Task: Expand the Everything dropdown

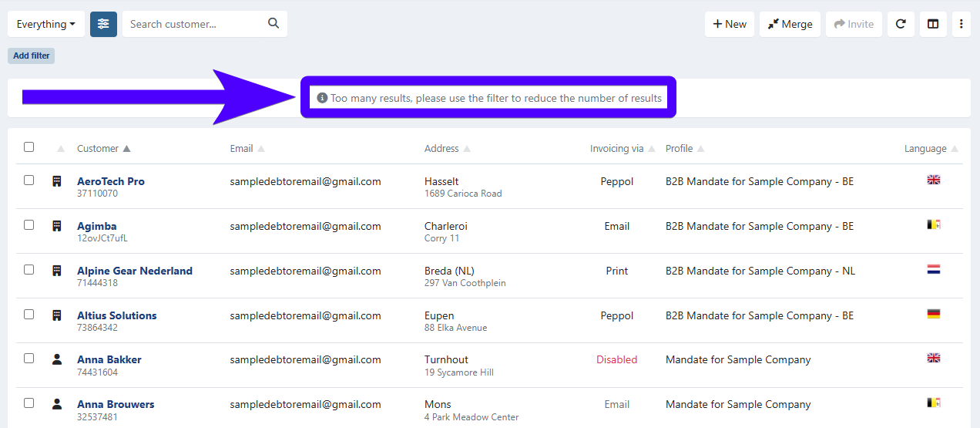Action: (45, 24)
